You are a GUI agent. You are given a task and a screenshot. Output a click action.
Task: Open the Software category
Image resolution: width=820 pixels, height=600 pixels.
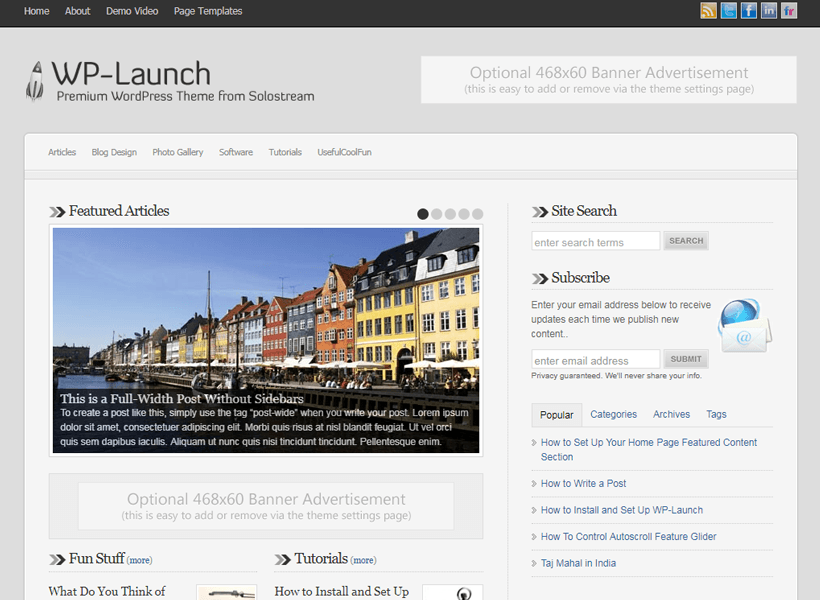pos(236,152)
